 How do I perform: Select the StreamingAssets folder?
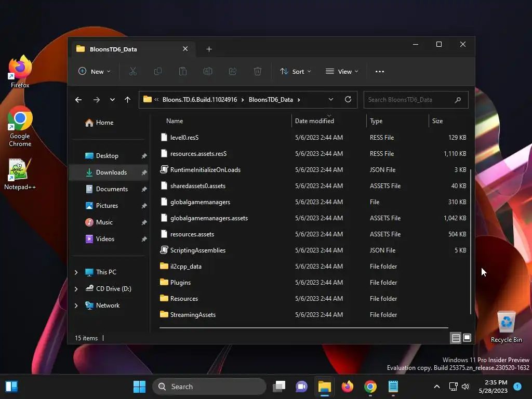(x=314, y=315)
